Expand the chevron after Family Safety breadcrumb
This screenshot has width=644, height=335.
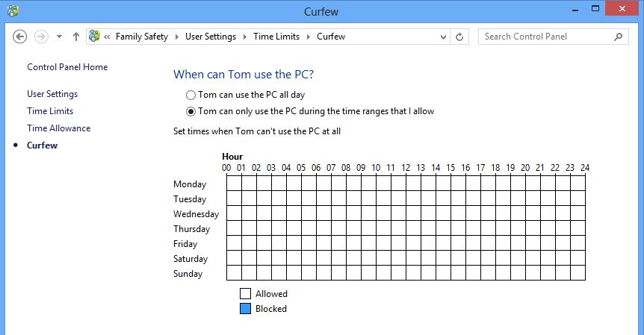click(176, 37)
